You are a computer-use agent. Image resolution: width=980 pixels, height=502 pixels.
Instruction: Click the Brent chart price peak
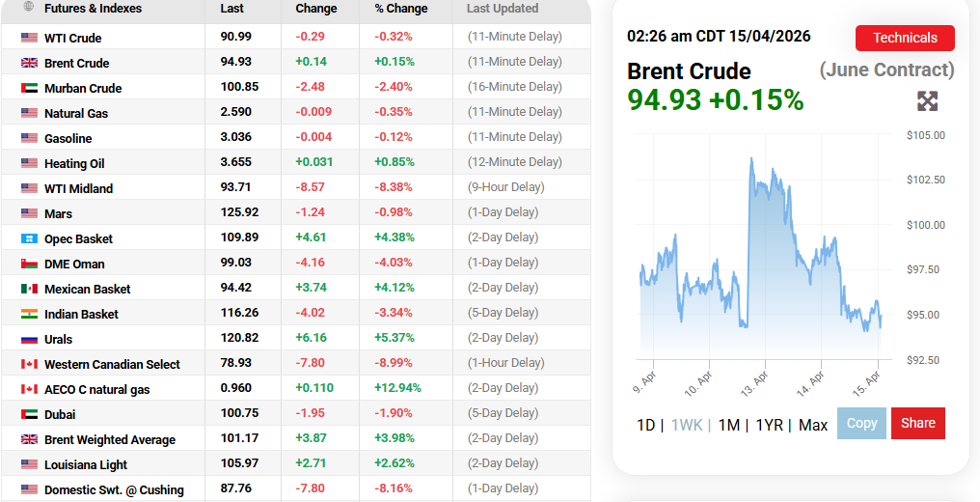pos(750,159)
